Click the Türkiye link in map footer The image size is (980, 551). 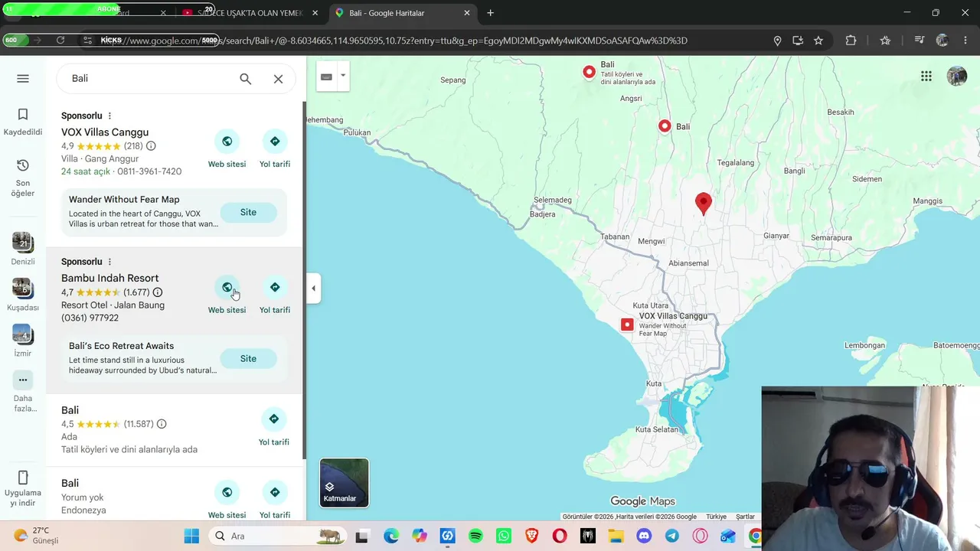(716, 517)
